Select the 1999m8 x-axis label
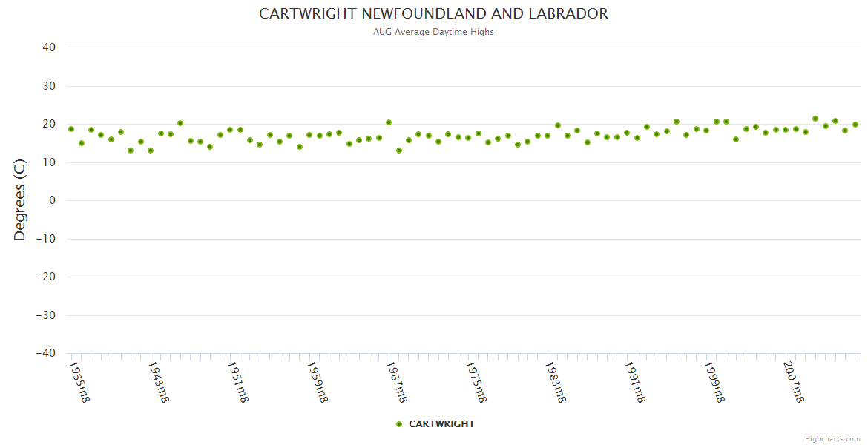The width and height of the screenshot is (868, 445). click(x=714, y=382)
